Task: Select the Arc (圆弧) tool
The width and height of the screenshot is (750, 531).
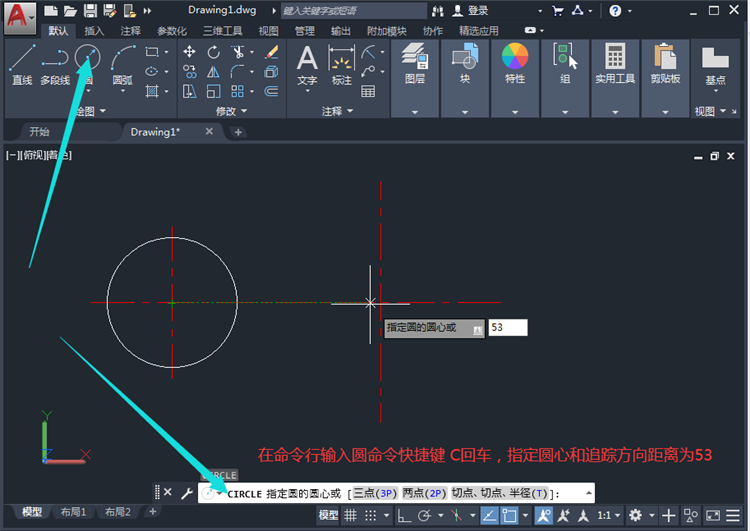Action: [x=123, y=65]
